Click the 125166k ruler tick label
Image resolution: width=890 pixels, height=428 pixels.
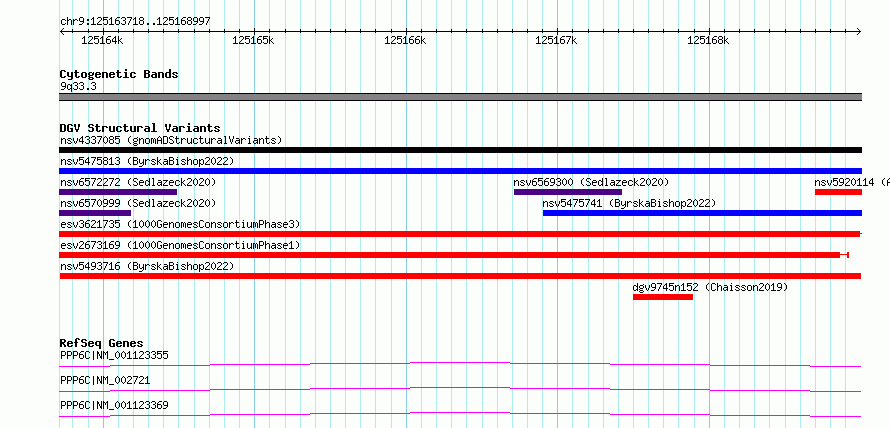coord(405,40)
